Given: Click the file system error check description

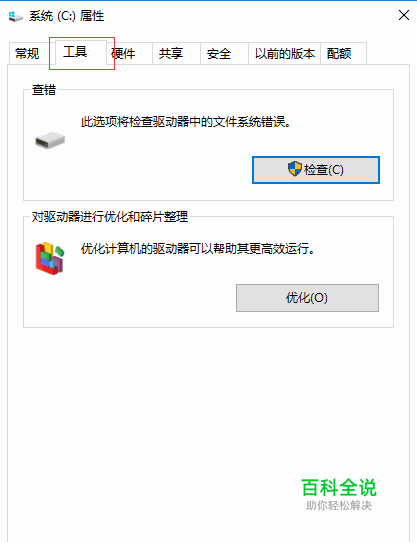Looking at the screenshot, I should tap(185, 122).
